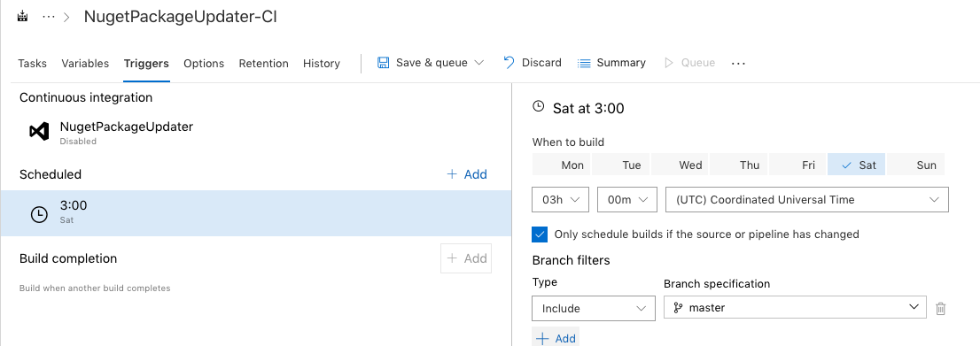The width and height of the screenshot is (980, 346).
Task: Open the Retention tab
Action: click(264, 63)
